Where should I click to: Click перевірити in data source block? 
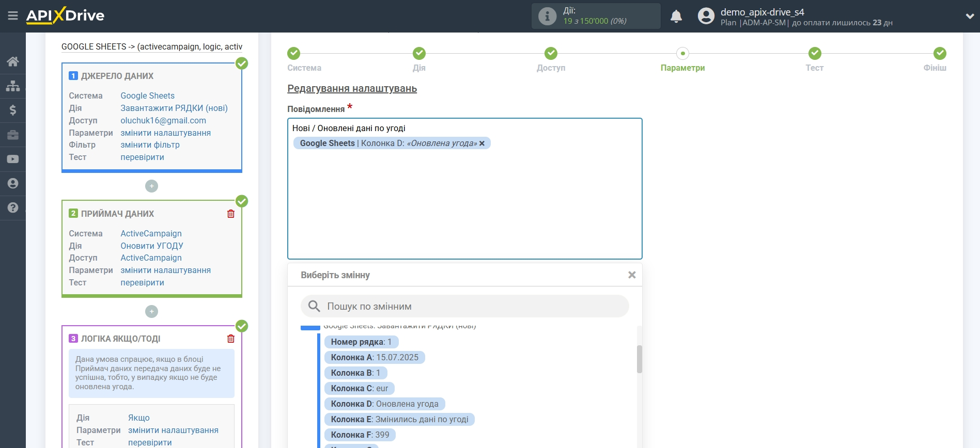[142, 157]
